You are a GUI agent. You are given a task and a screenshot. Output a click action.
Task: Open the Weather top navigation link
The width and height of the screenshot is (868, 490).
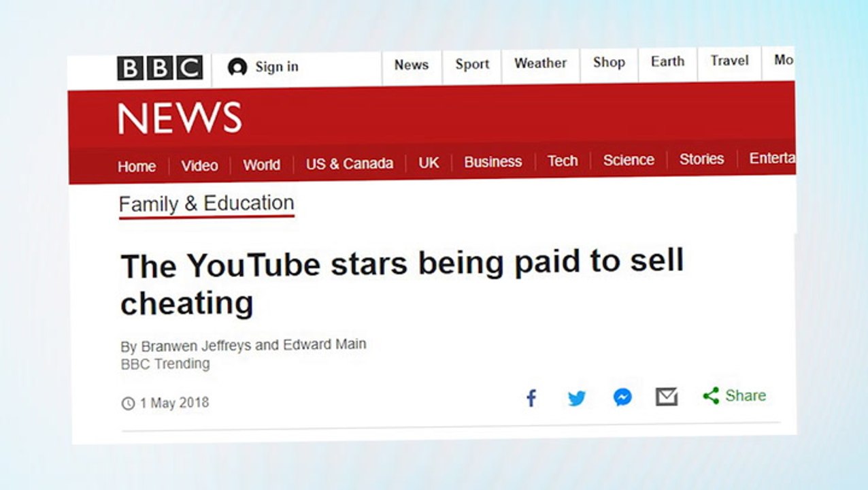pos(540,63)
